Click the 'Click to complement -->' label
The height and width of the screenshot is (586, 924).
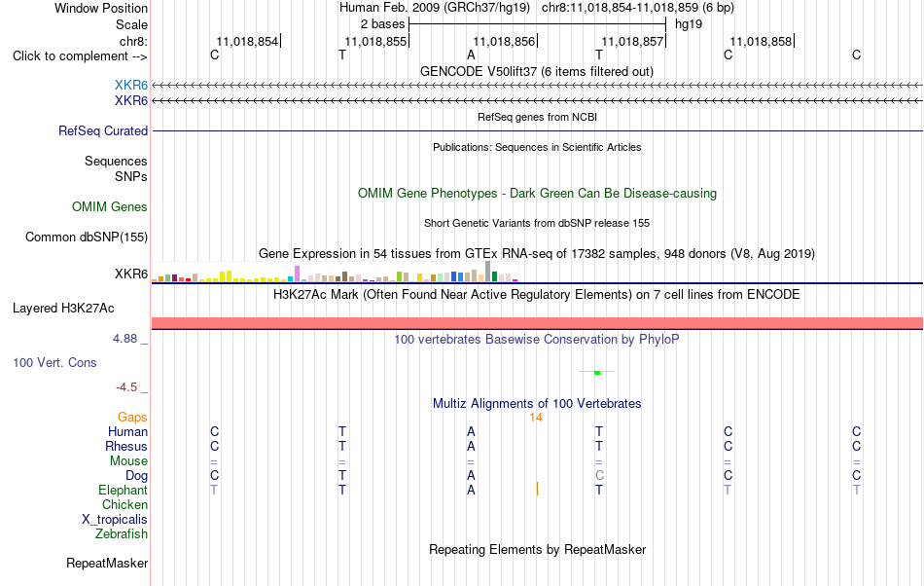[x=80, y=56]
